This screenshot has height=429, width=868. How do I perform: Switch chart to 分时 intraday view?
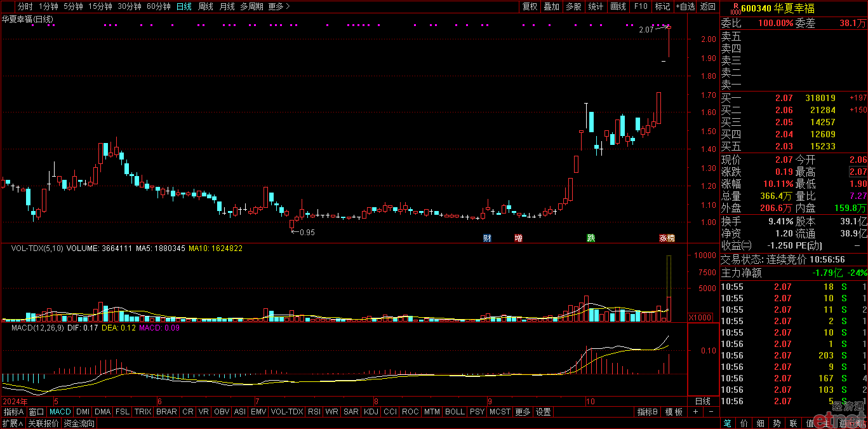point(25,6)
